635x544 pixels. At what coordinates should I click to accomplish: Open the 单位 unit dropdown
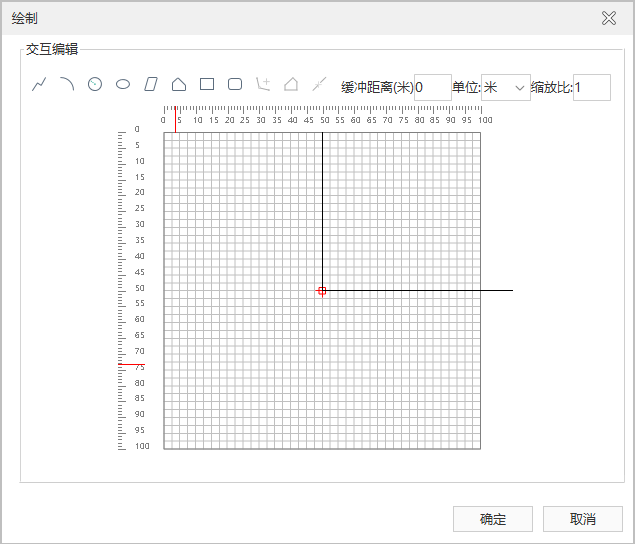point(506,88)
